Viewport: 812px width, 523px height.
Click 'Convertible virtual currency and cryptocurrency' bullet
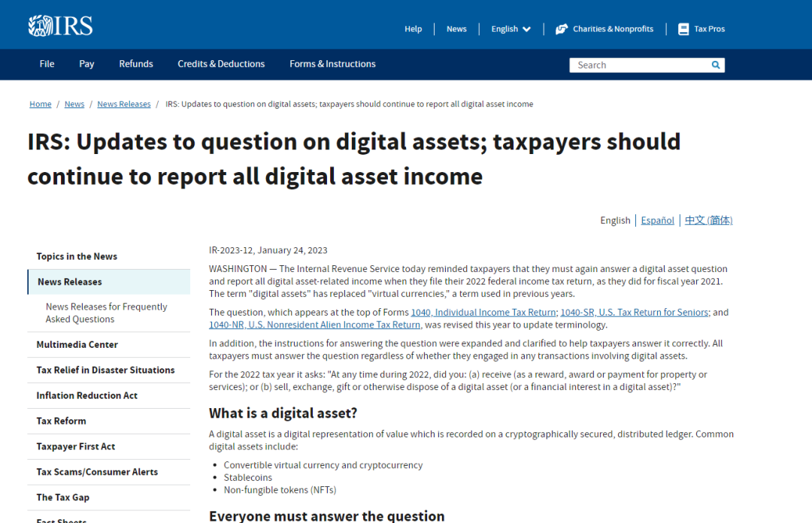pos(323,465)
